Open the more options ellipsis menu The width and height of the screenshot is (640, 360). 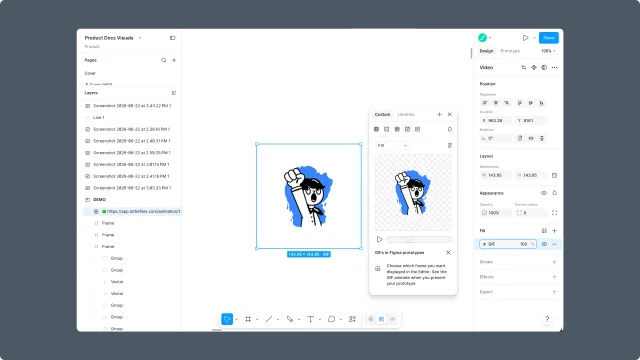(x=554, y=67)
